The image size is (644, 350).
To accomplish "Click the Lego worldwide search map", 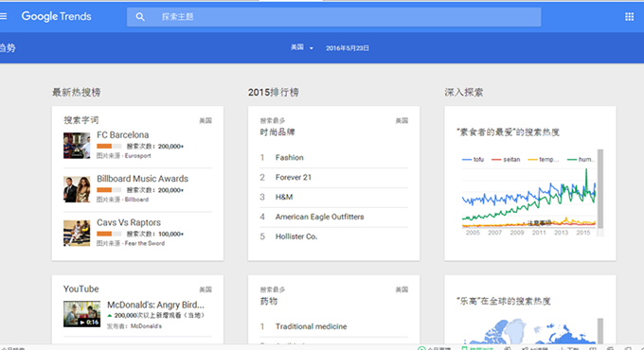I will click(x=529, y=331).
